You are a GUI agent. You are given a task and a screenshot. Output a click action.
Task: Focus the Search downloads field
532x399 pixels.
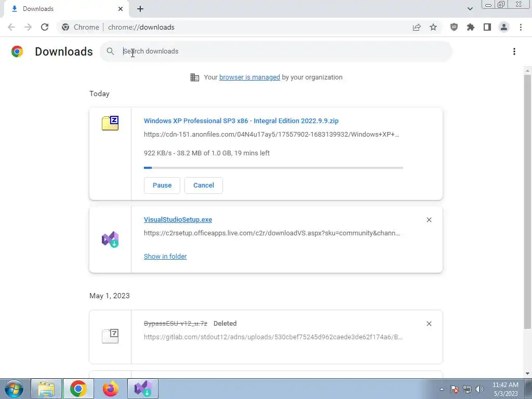click(275, 51)
